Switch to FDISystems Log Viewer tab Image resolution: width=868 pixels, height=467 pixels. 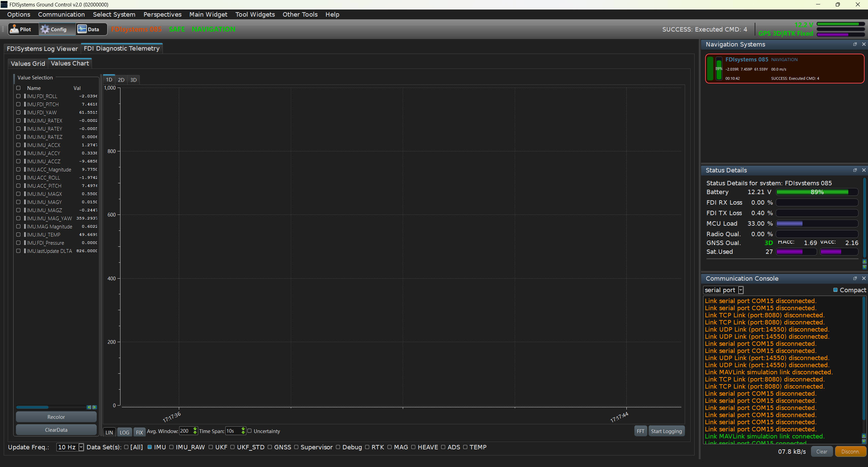[x=42, y=49]
